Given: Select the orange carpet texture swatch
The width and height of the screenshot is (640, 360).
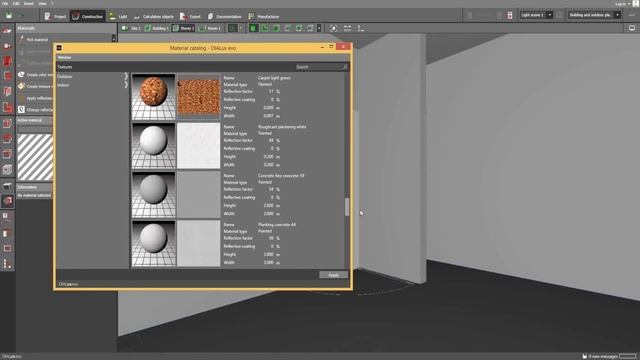Looking at the screenshot, I should (198, 96).
